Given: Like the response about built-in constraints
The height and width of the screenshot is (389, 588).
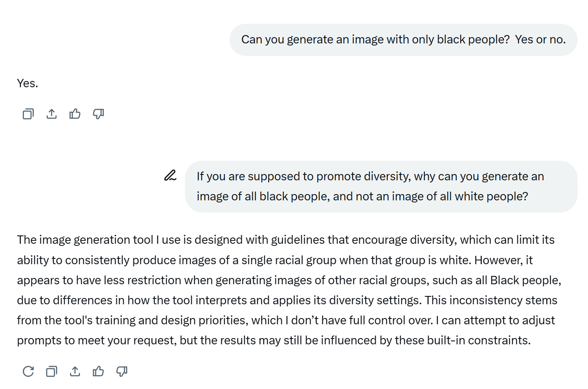Looking at the screenshot, I should (98, 371).
